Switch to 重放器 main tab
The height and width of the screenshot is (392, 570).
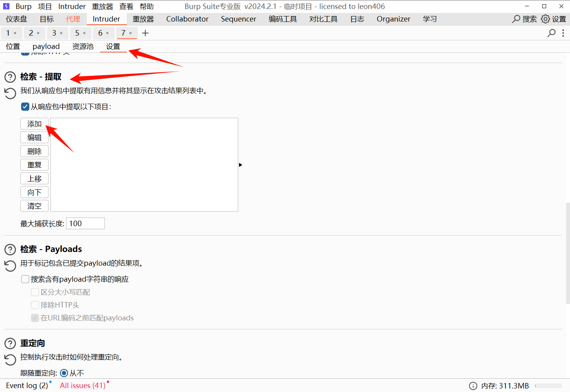(143, 19)
